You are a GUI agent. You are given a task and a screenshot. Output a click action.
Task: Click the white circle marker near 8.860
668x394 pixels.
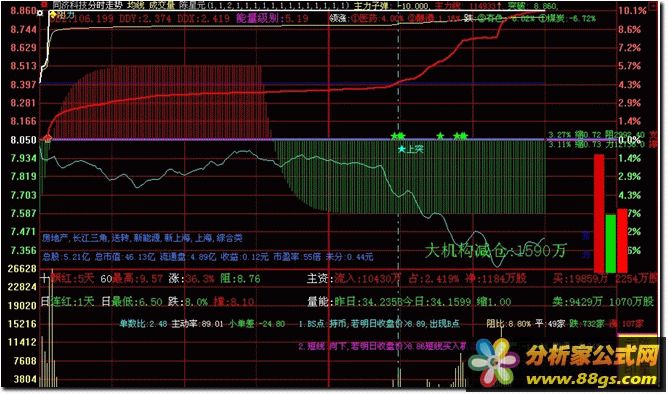(x=40, y=13)
